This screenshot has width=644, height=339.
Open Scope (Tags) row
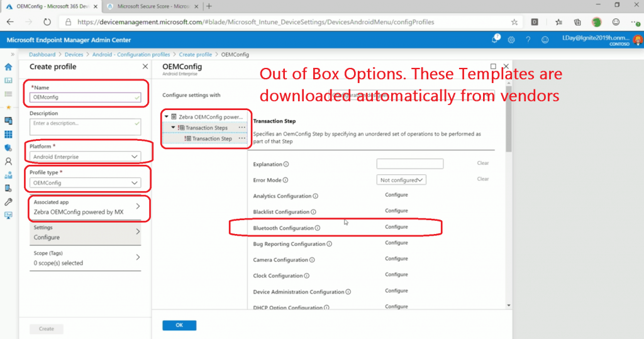[x=86, y=258]
